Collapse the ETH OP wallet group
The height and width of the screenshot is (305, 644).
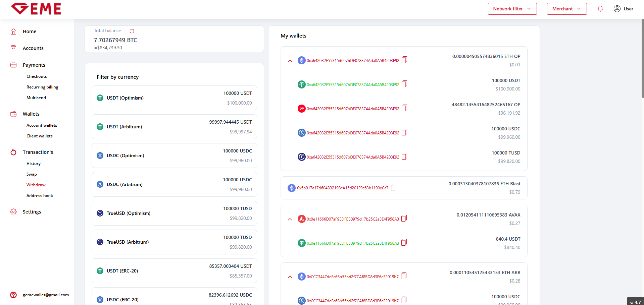point(290,61)
